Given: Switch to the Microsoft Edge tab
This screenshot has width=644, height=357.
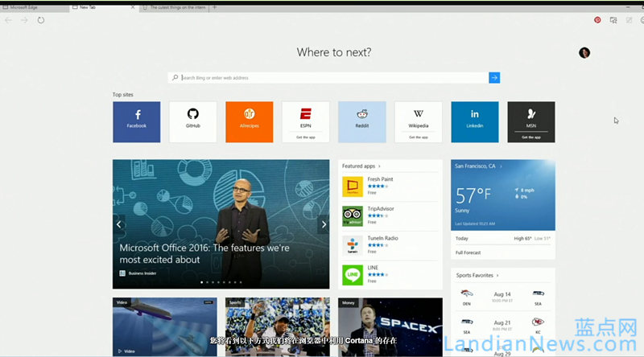Looking at the screenshot, I should (x=35, y=7).
